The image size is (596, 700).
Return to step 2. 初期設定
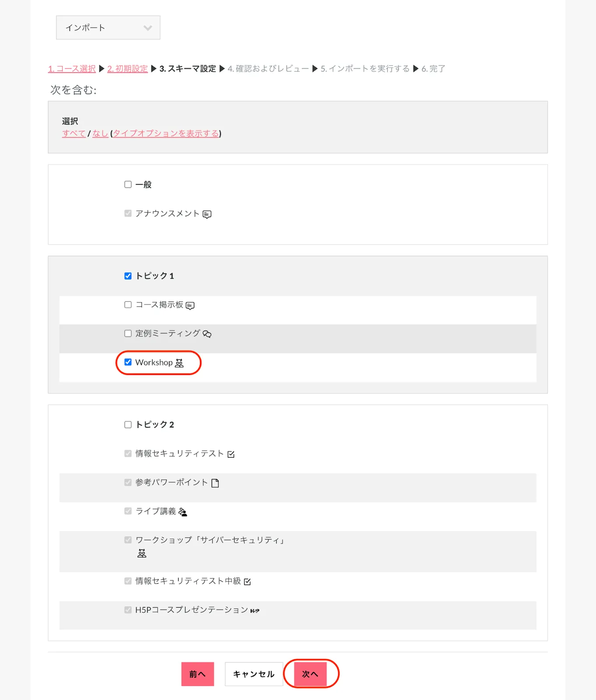click(127, 69)
